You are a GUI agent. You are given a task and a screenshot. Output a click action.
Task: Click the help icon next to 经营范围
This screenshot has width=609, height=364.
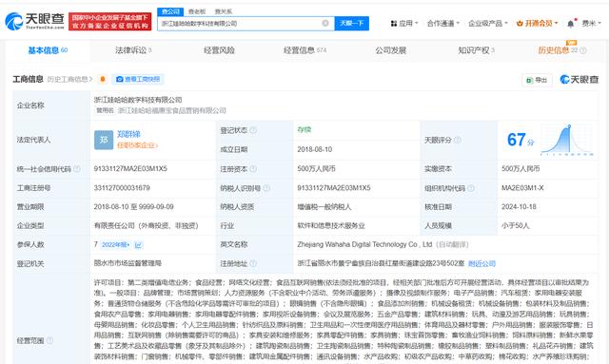click(49, 340)
